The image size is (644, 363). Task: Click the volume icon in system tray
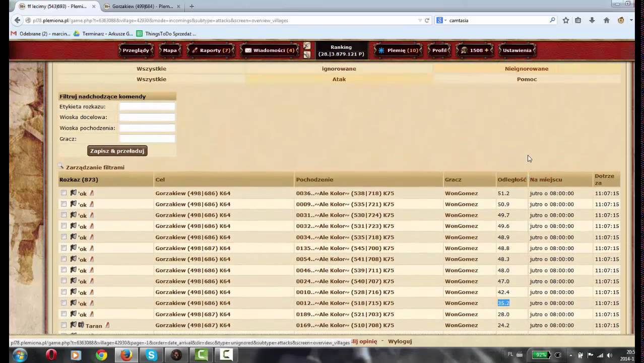(609, 355)
